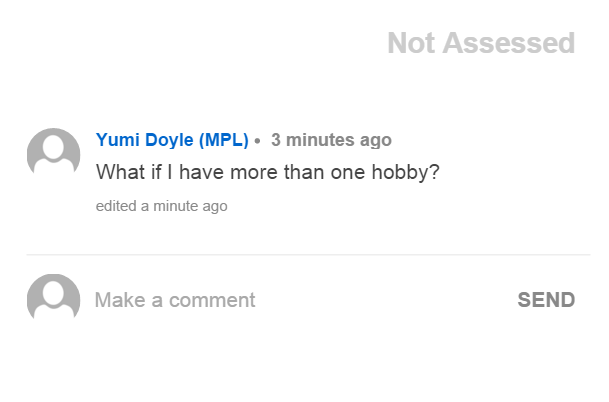Click the word "Yumi" in the author name
Viewport: 609px width, 402px height.
(x=116, y=140)
